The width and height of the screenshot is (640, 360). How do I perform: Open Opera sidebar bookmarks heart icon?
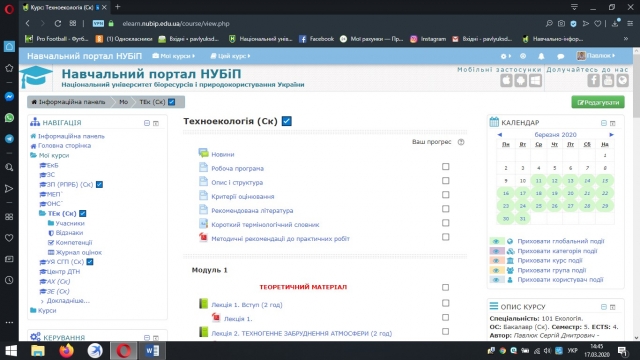click(9, 238)
